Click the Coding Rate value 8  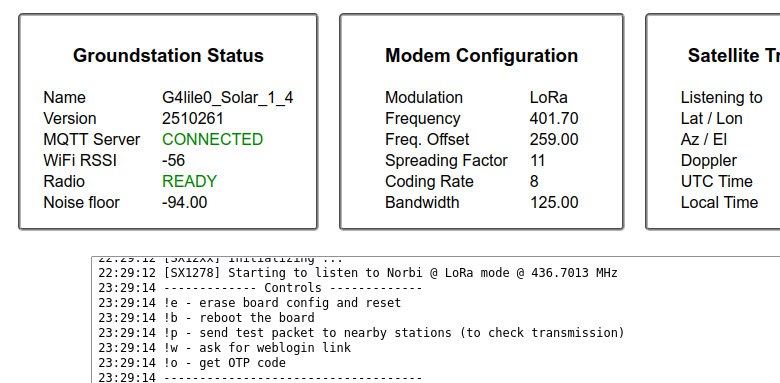click(x=534, y=181)
